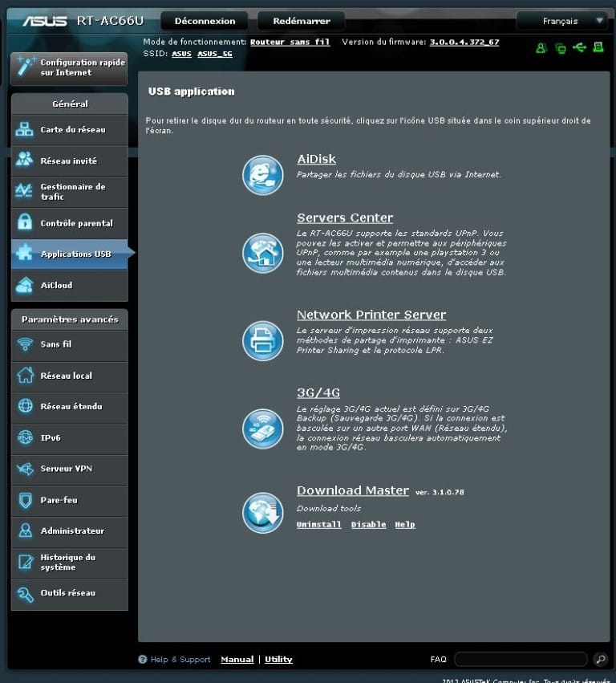616x683 pixels.
Task: Click the Serveur VPN arrows icon
Action: 25,469
